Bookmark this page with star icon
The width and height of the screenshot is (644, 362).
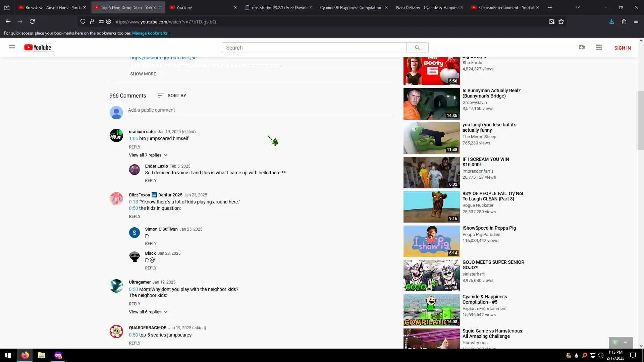[561, 21]
